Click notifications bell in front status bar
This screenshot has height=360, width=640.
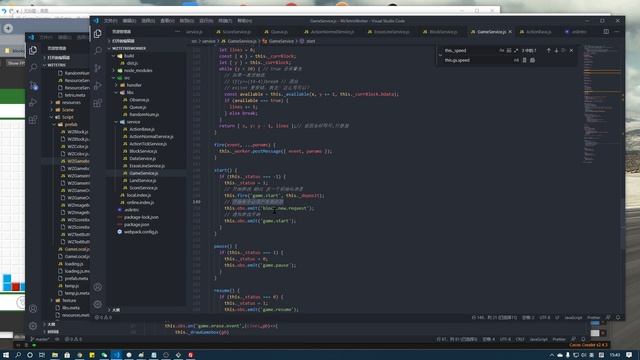(618, 318)
